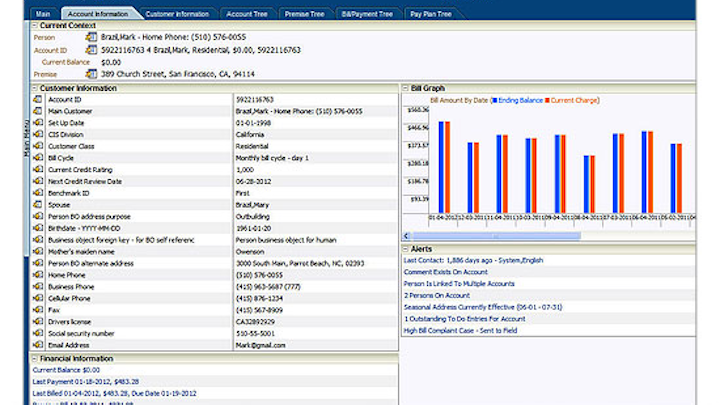Collapse the Bill Graph section
The height and width of the screenshot is (405, 720).
click(405, 88)
